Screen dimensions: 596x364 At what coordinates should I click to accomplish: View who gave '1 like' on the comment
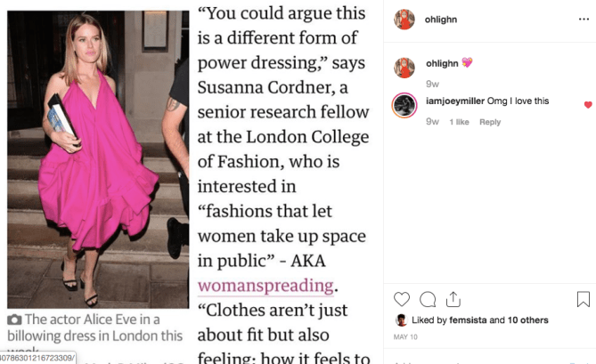pyautogui.click(x=459, y=122)
